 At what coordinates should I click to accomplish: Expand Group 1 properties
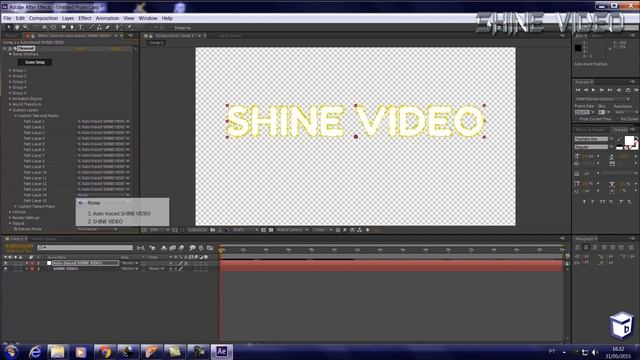click(11, 71)
